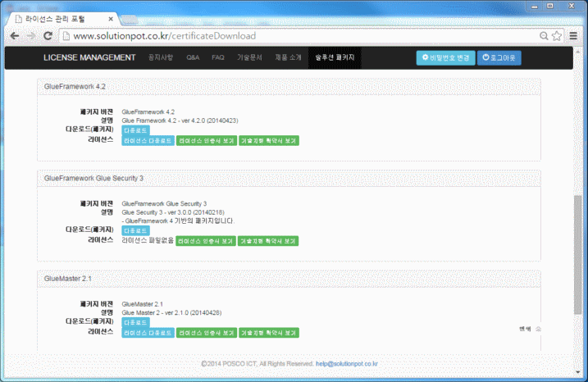Click the zoom magnifier icon in address bar
The height and width of the screenshot is (382, 588).
545,36
